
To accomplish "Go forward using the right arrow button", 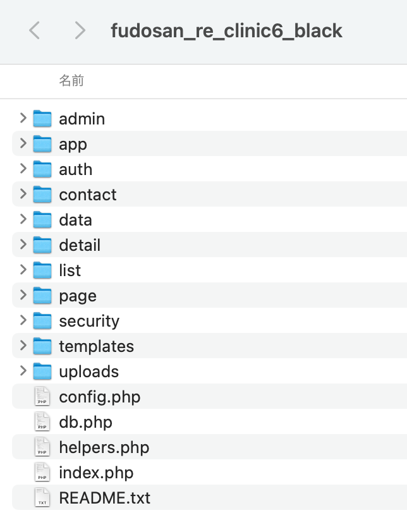I will pos(80,30).
